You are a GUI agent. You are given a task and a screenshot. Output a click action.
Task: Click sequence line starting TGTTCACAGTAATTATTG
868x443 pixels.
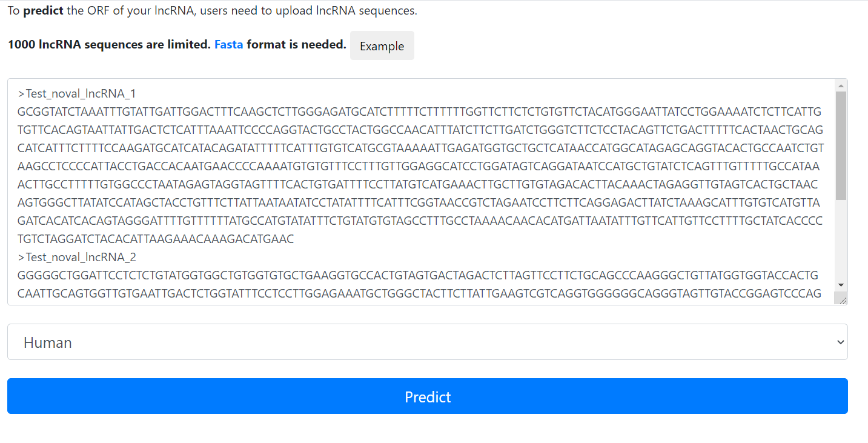tap(421, 130)
